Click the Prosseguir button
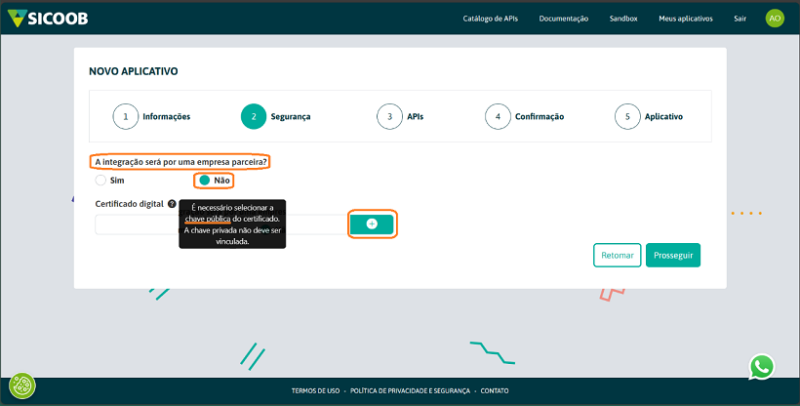The width and height of the screenshot is (800, 406). pos(673,255)
